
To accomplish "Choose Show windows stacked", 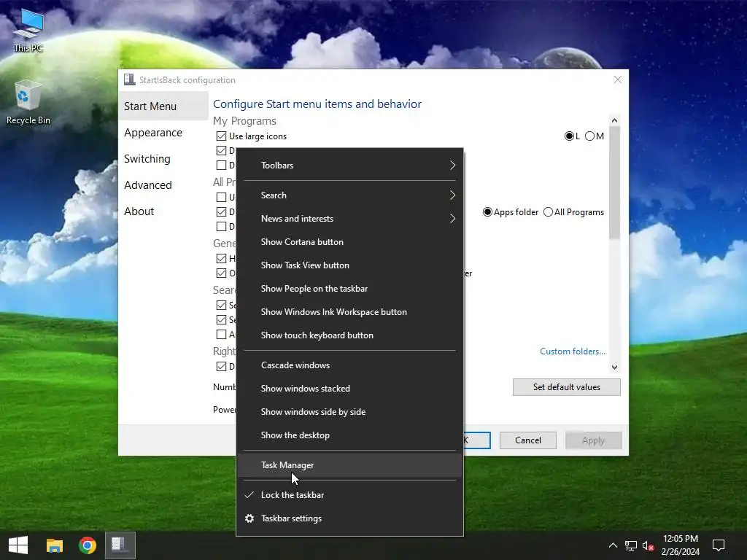I will point(349,389).
